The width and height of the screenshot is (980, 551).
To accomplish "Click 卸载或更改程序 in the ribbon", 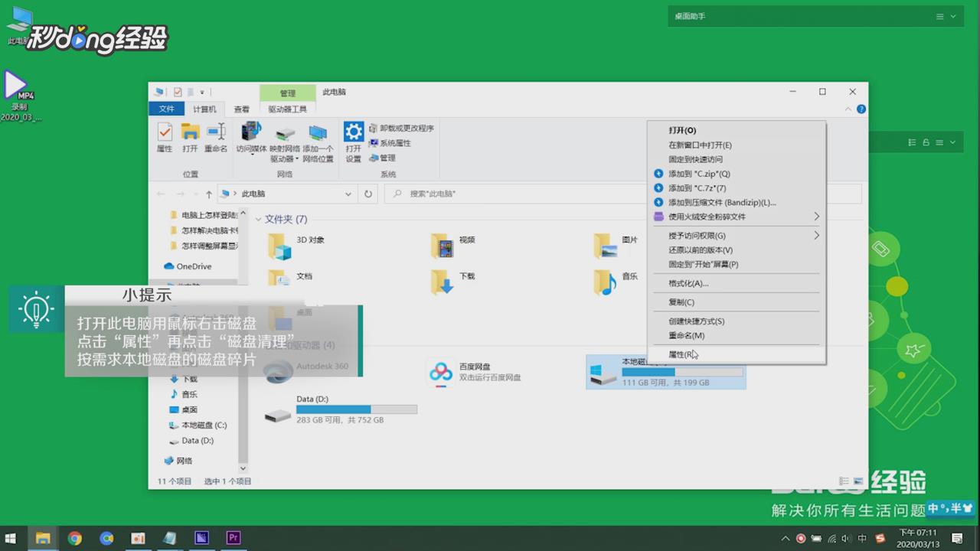I will click(x=401, y=128).
